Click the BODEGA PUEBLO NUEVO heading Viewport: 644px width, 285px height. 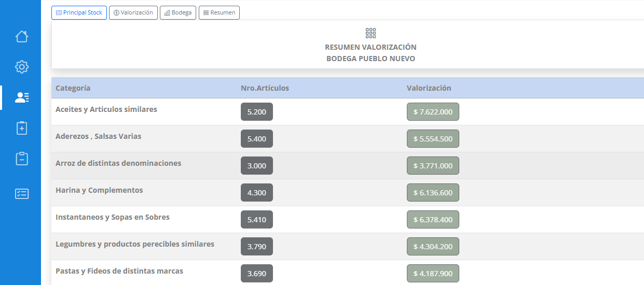(x=371, y=59)
